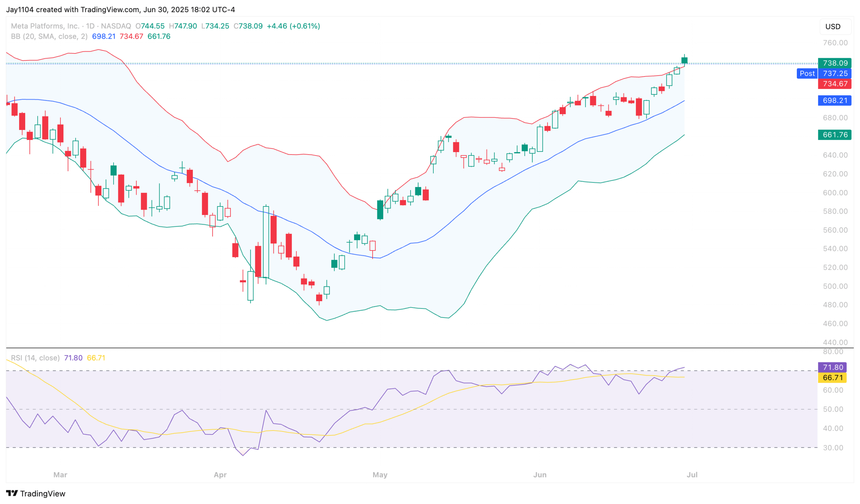Click the 738.09 last price label
860x504 pixels.
[x=835, y=63]
